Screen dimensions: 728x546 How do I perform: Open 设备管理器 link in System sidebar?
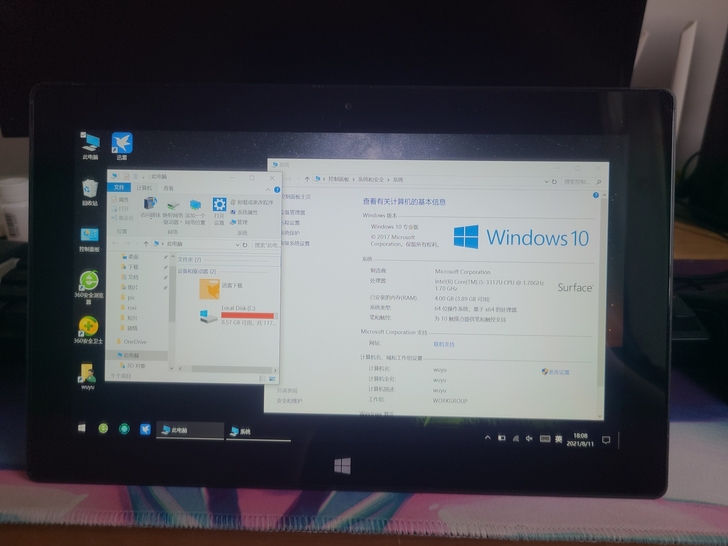point(292,212)
